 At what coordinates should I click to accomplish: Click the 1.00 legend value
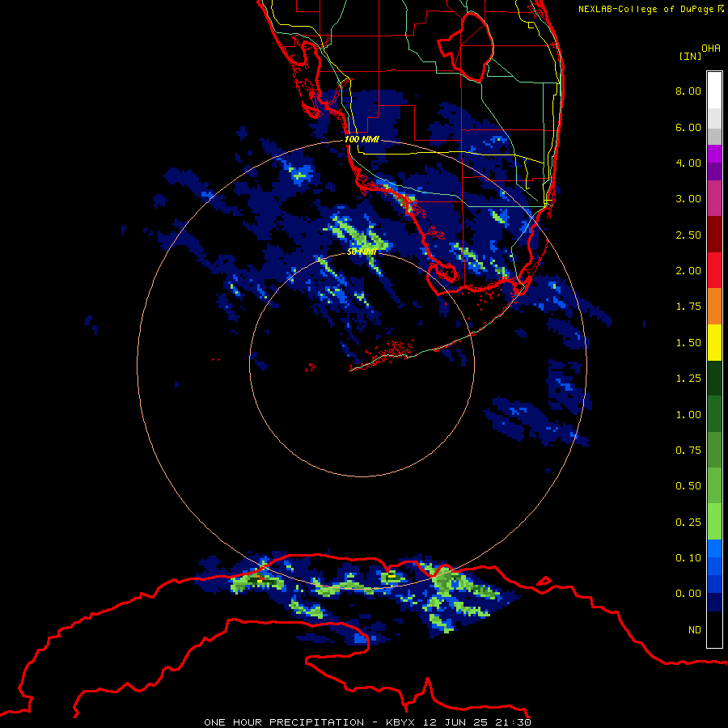[688, 415]
